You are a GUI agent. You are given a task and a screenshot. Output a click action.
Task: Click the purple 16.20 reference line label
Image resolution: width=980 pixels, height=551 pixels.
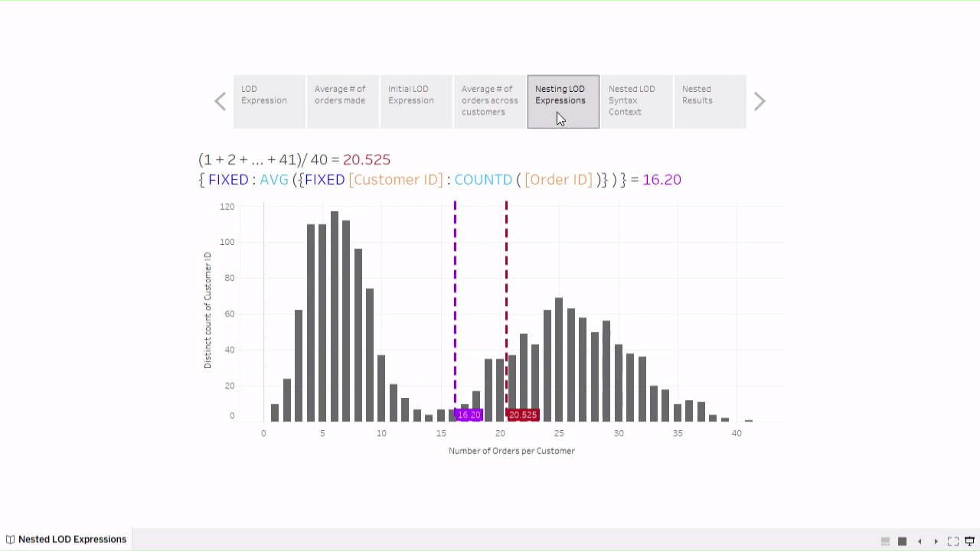pos(469,415)
